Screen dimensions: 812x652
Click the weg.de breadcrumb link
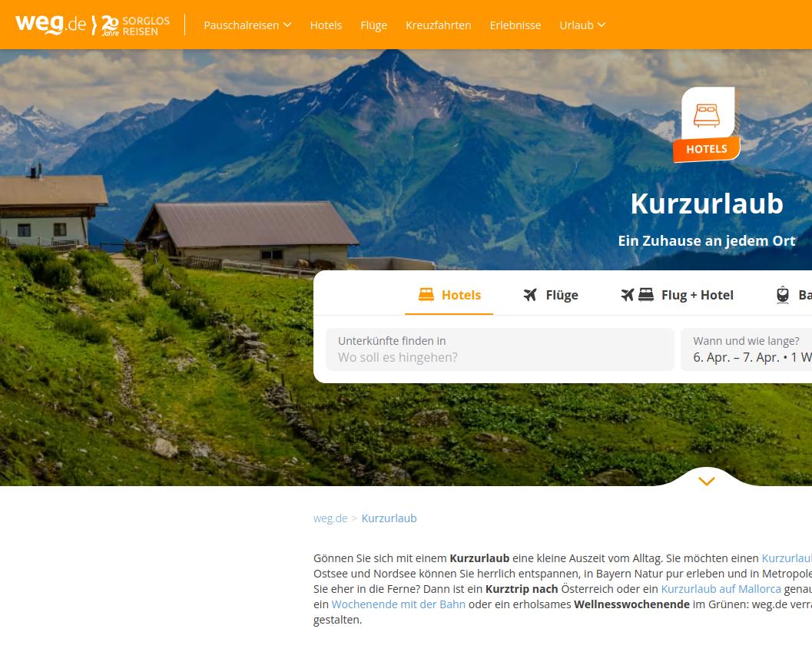330,518
